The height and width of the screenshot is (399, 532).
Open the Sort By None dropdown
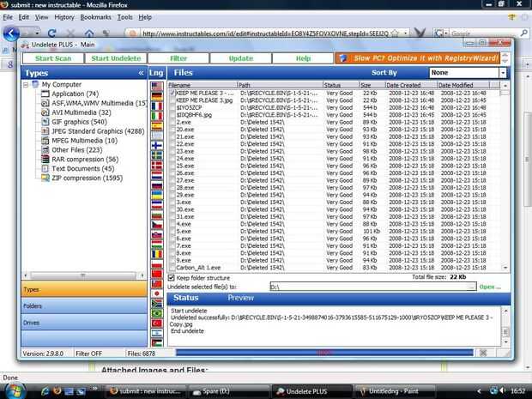click(x=503, y=73)
